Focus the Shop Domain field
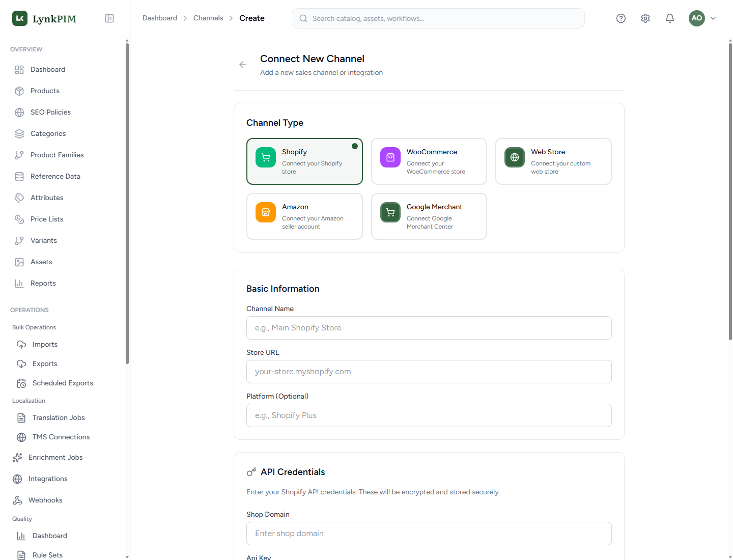Viewport: 733px width, 560px height. click(x=429, y=534)
